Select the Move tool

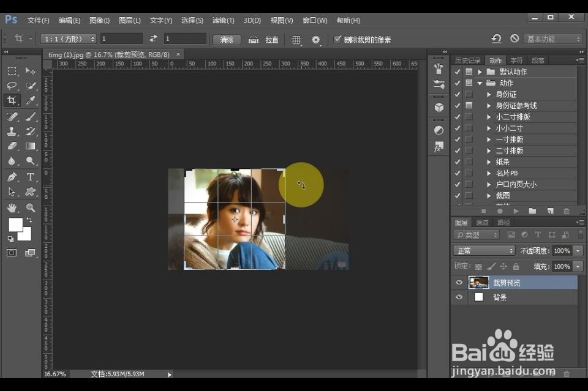pos(31,71)
